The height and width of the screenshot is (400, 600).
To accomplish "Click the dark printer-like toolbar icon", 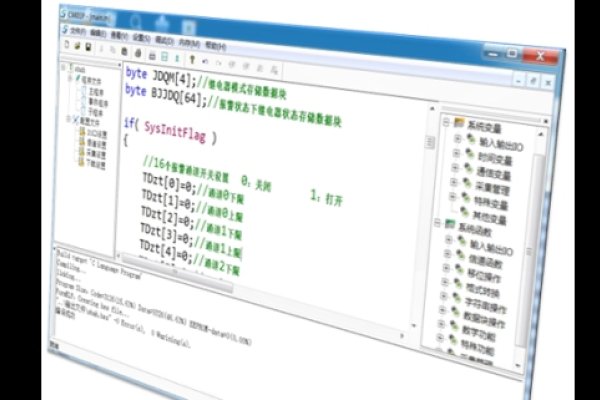I will point(138,53).
